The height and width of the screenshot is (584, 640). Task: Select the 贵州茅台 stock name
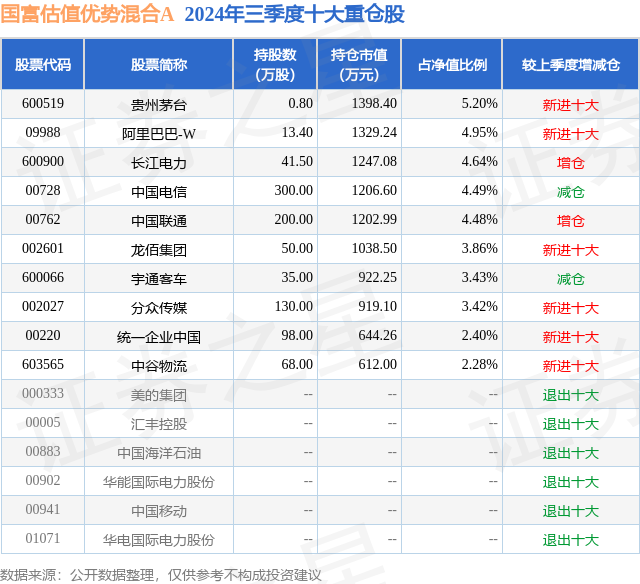pyautogui.click(x=159, y=105)
